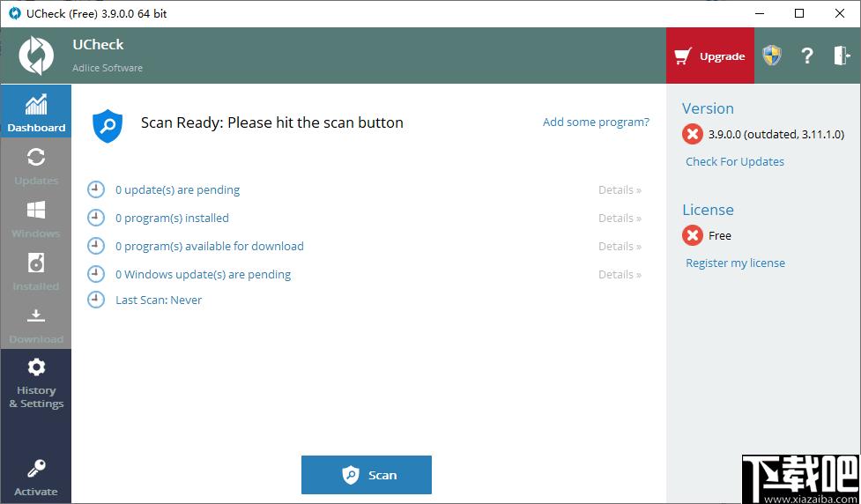Click the UCheck logo in header
Image resolution: width=861 pixels, height=504 pixels.
tap(36, 56)
